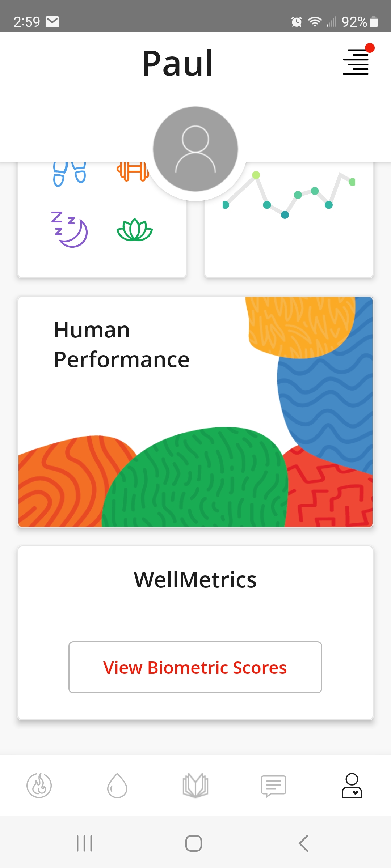Select the blue footsteps activity icon
The width and height of the screenshot is (391, 868).
[x=70, y=174]
